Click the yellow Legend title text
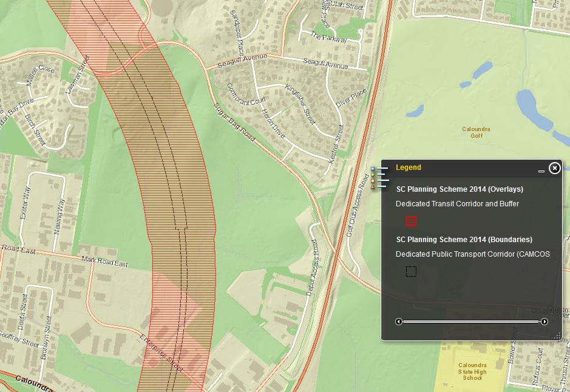Image resolution: width=570 pixels, height=392 pixels. pyautogui.click(x=408, y=167)
